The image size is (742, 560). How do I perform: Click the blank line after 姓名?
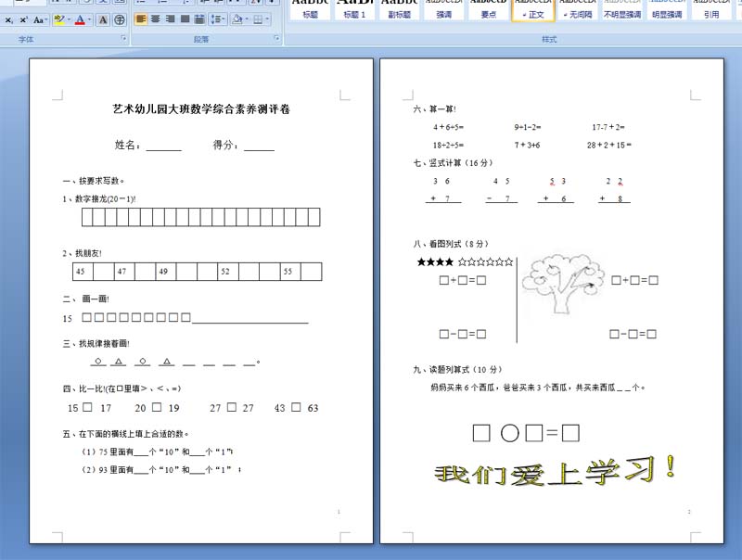(164, 146)
